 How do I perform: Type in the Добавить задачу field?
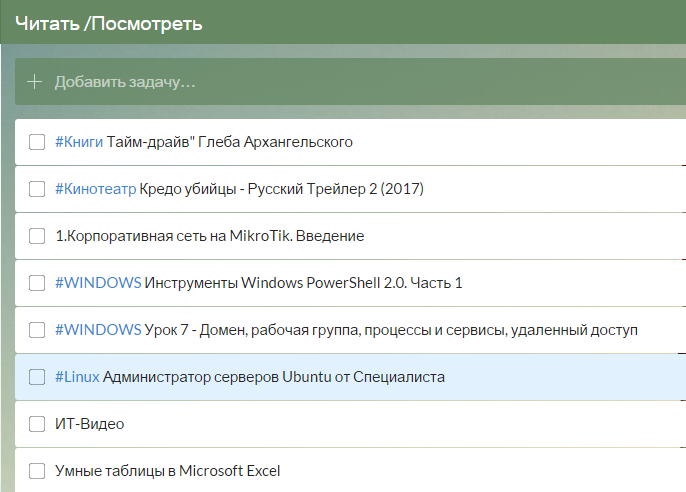point(300,82)
